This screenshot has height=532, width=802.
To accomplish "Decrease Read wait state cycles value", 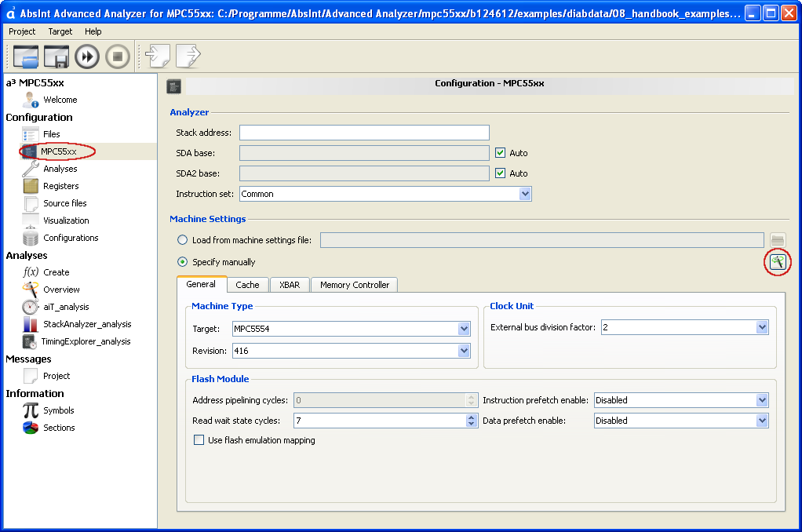I will [471, 424].
